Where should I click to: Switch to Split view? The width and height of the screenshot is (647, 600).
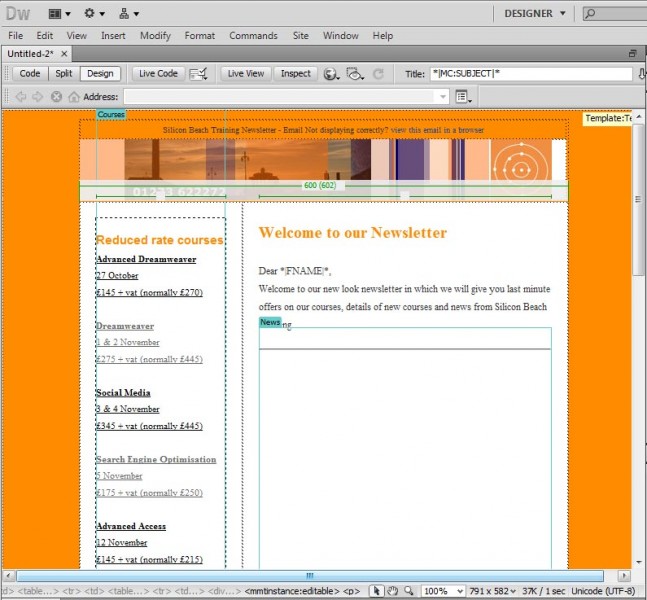click(64, 74)
